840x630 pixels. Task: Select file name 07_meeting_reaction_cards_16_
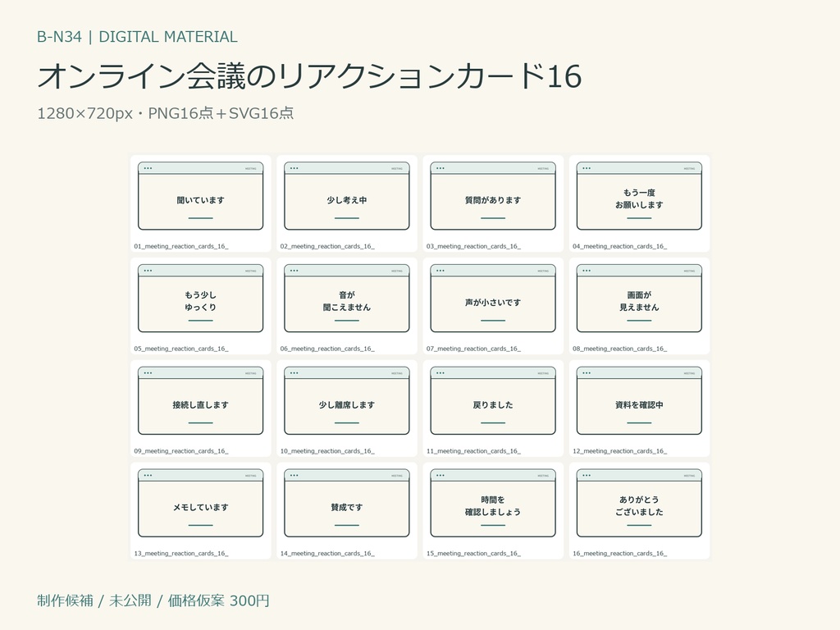coord(473,349)
